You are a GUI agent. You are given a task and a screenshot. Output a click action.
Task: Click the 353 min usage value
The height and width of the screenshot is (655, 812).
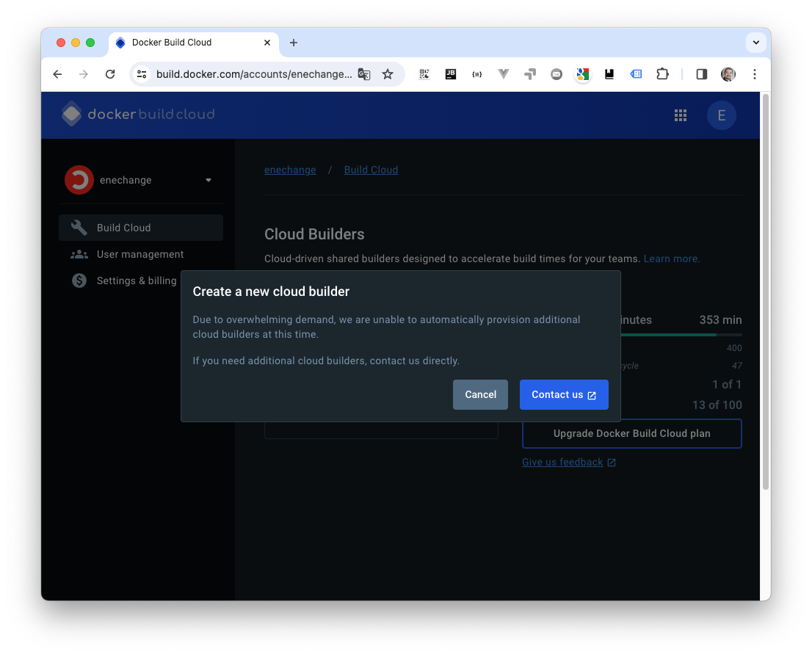(720, 320)
